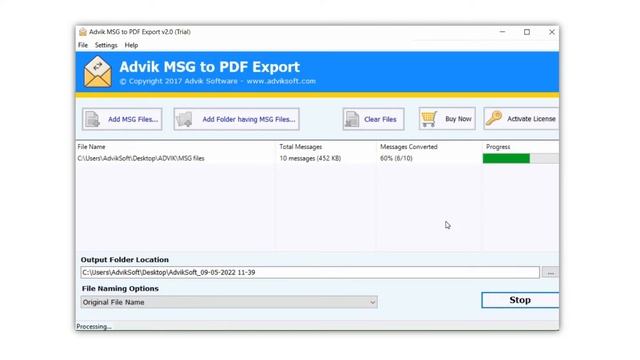Click the Activate License button
The image size is (640, 360).
point(521,119)
